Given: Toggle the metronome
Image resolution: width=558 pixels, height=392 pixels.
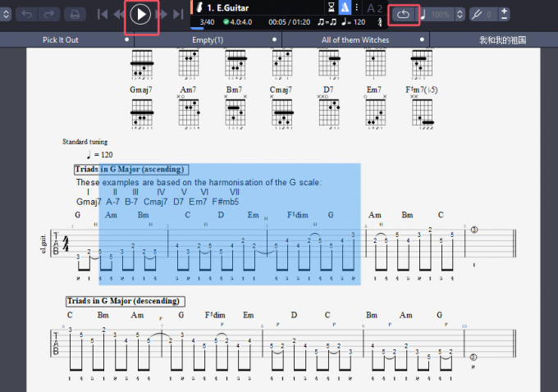Looking at the screenshot, I should 345,7.
